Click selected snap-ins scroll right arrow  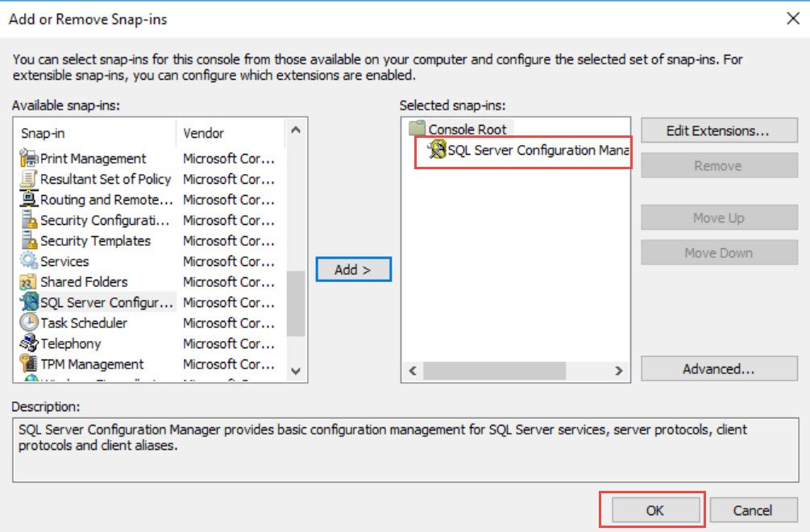point(619,370)
